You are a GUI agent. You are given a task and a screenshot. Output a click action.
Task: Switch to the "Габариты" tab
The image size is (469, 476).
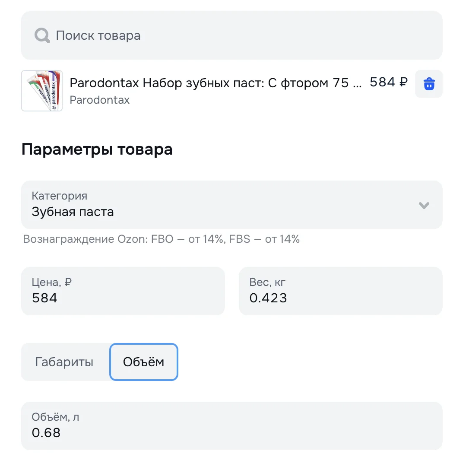[x=64, y=362]
